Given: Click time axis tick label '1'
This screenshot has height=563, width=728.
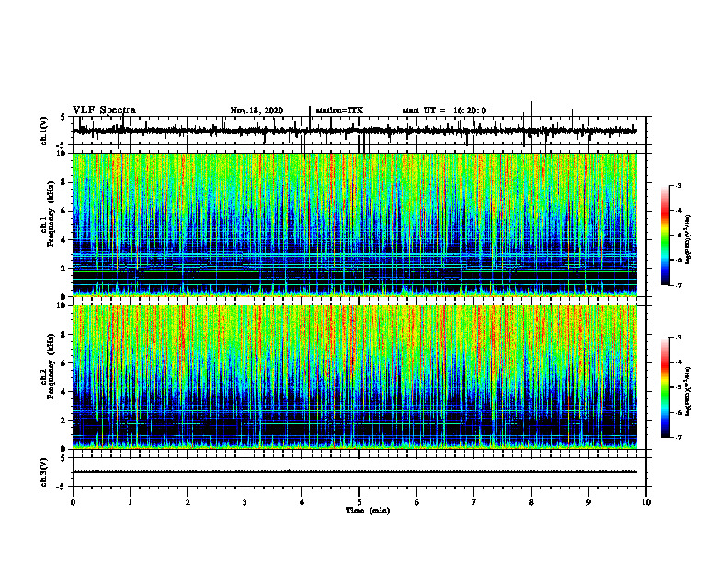Looking at the screenshot, I should (130, 502).
